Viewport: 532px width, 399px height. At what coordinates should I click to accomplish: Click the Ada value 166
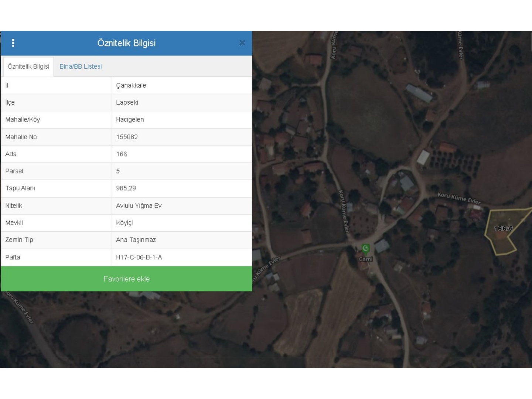[122, 154]
